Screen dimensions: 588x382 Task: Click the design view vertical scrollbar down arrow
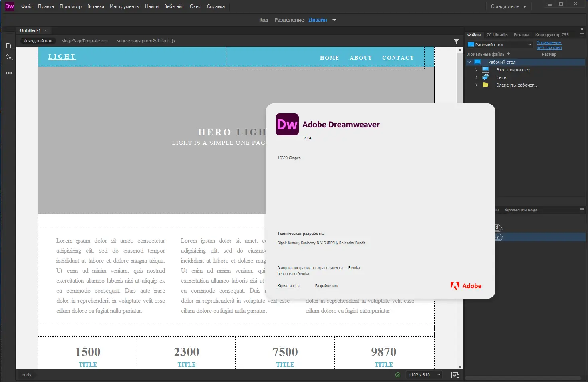[460, 366]
